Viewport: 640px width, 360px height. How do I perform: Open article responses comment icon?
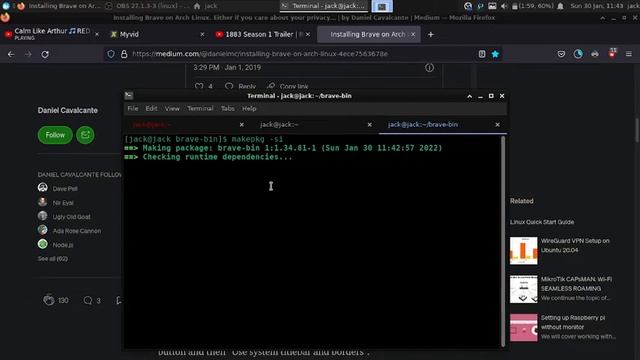[87, 300]
